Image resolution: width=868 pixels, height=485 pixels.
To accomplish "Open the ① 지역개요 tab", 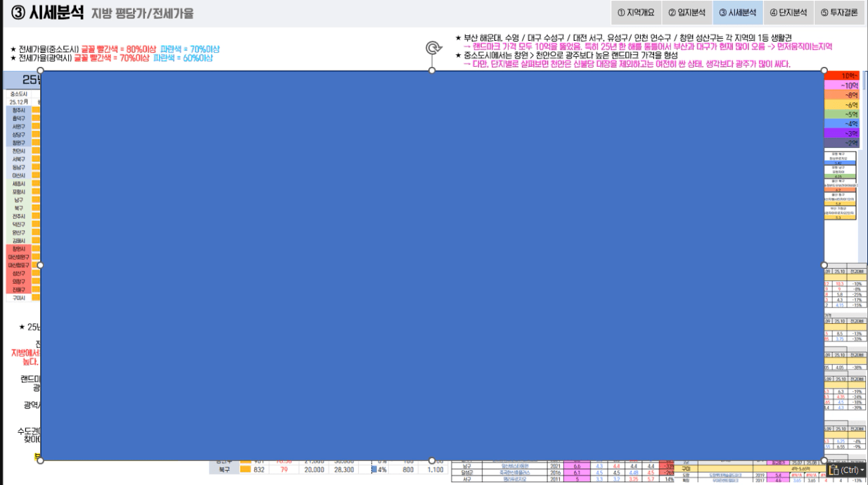I will [x=637, y=13].
